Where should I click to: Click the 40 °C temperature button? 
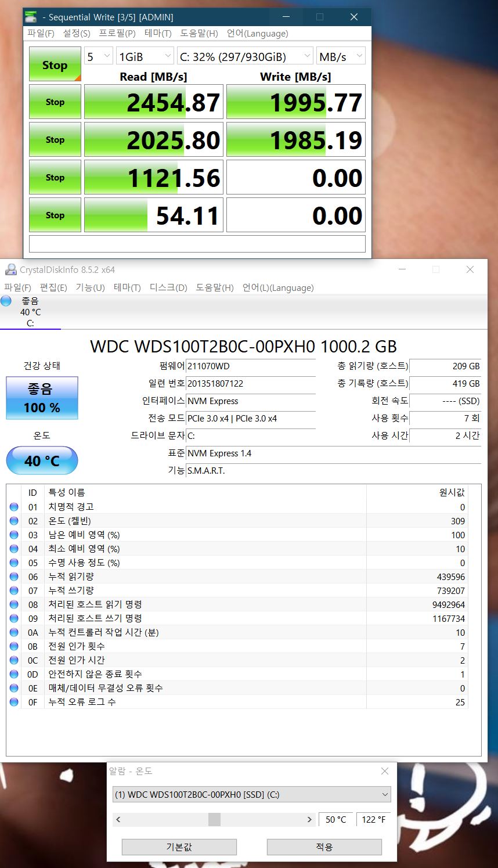tap(42, 460)
